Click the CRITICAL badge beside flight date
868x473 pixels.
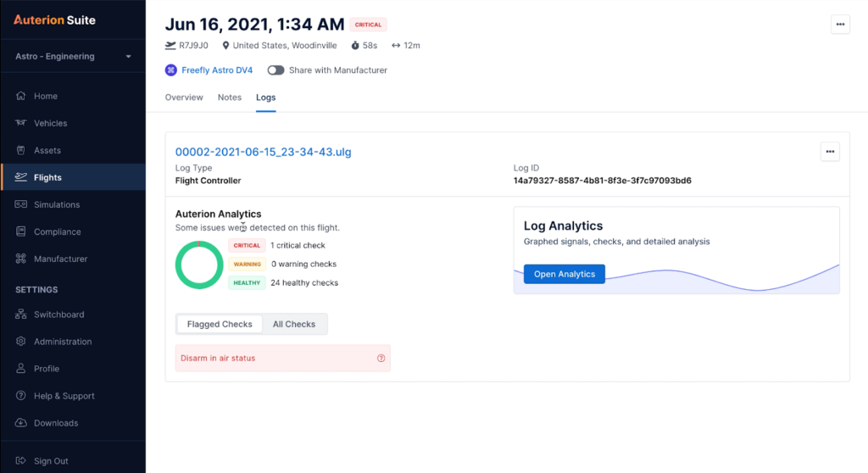point(368,25)
